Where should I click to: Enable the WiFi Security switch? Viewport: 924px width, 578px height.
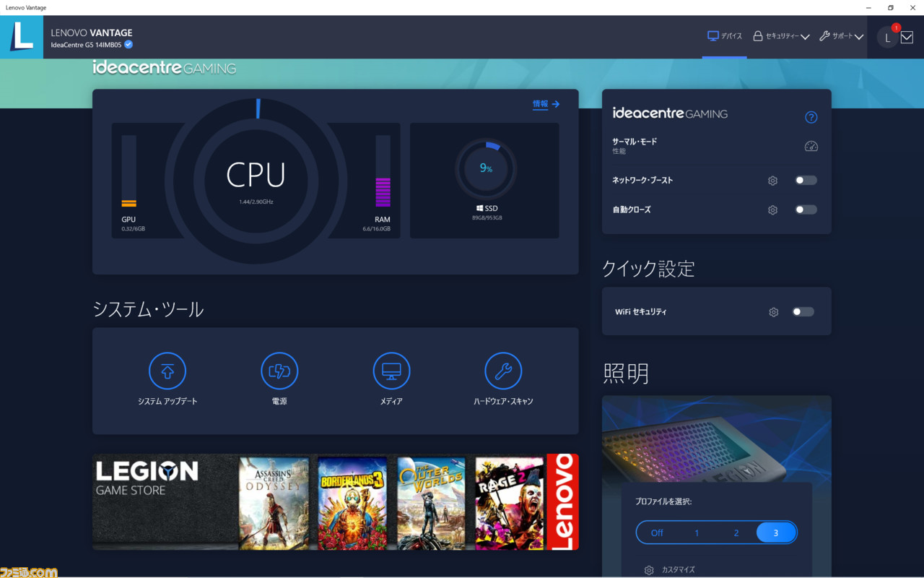803,312
